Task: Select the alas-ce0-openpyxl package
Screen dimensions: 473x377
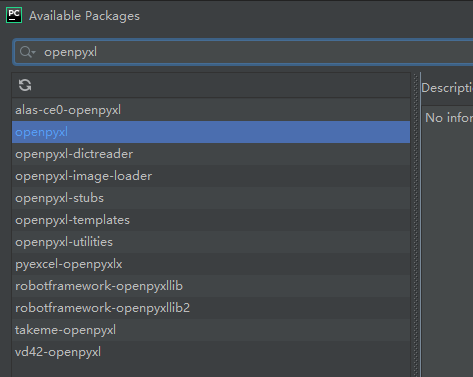Action: tap(211, 110)
